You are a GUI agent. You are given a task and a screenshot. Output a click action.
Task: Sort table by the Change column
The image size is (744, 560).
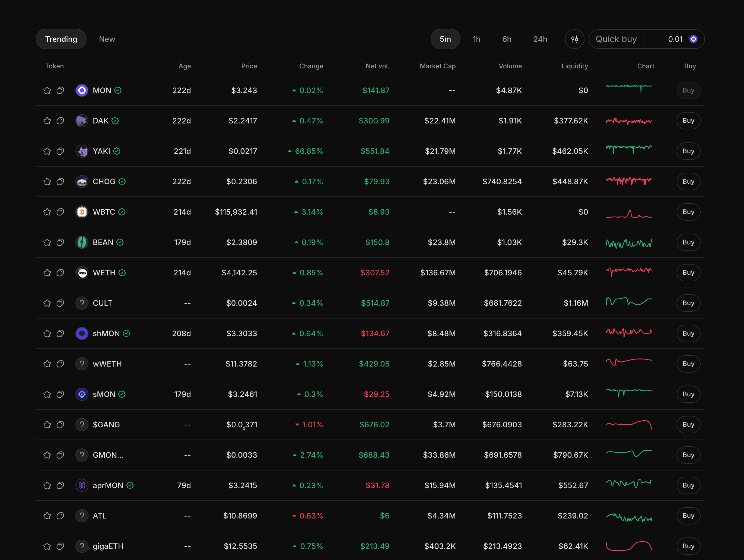click(x=311, y=66)
